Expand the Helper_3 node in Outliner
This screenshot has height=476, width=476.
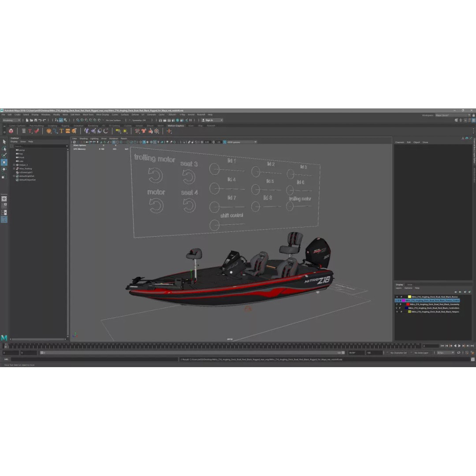tap(14, 165)
